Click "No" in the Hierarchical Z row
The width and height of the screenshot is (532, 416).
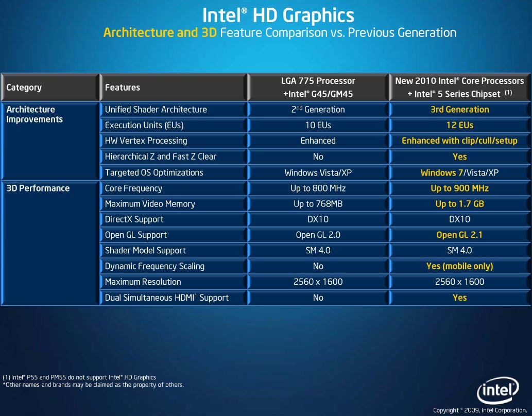tap(318, 157)
